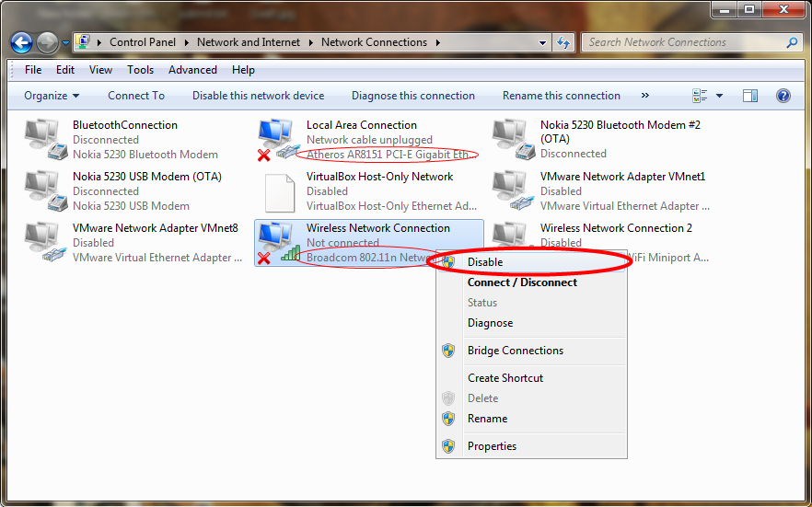Choose Diagnose in the context menu

[x=531, y=323]
